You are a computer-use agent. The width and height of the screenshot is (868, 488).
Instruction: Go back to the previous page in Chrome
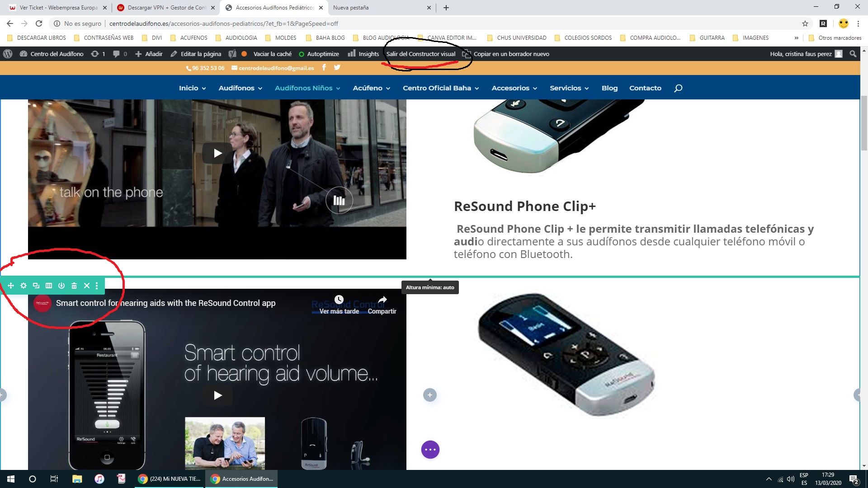10,23
